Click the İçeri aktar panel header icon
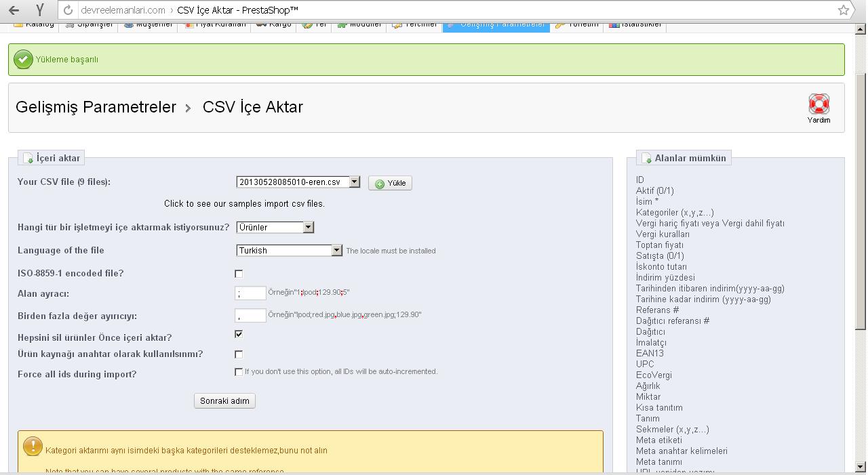 (28, 159)
